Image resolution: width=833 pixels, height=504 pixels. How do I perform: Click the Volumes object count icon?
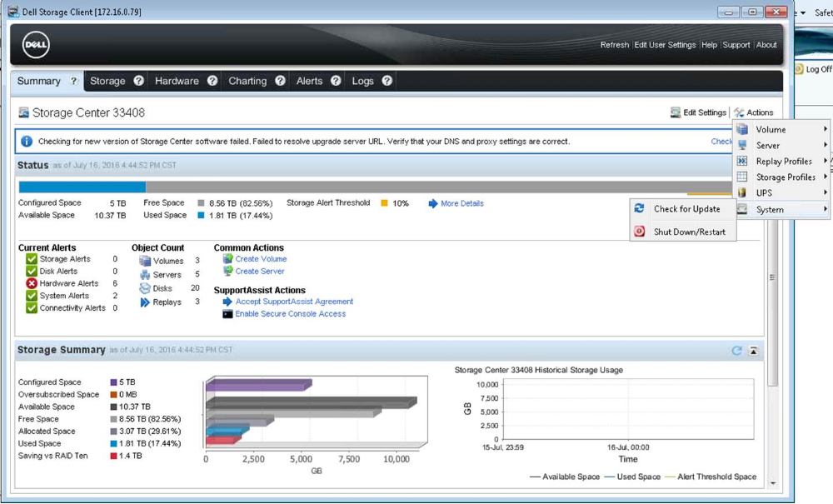click(145, 261)
